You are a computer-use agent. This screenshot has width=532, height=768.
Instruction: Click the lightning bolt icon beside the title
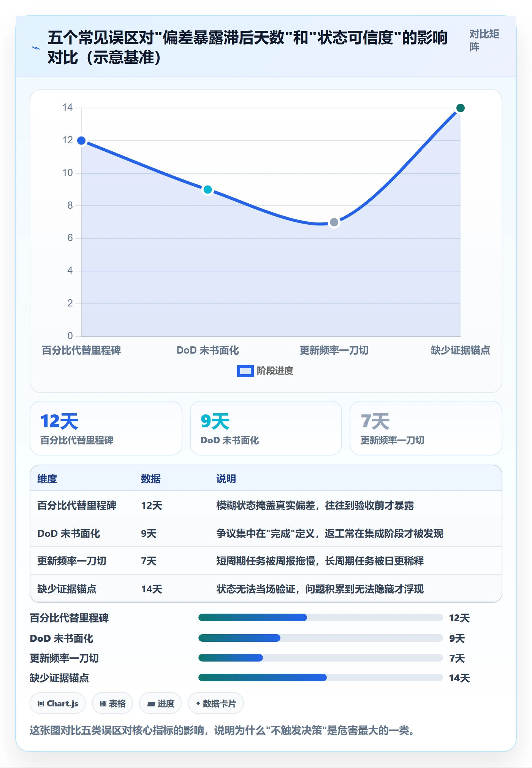pyautogui.click(x=36, y=48)
